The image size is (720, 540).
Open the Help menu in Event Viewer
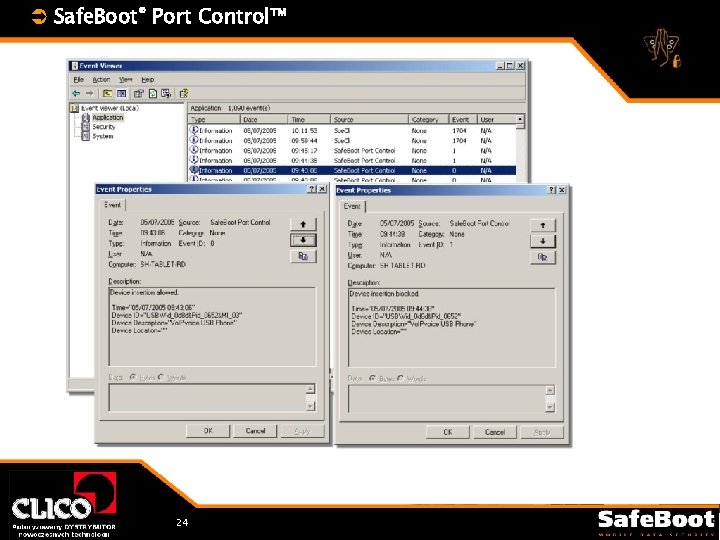(x=147, y=79)
